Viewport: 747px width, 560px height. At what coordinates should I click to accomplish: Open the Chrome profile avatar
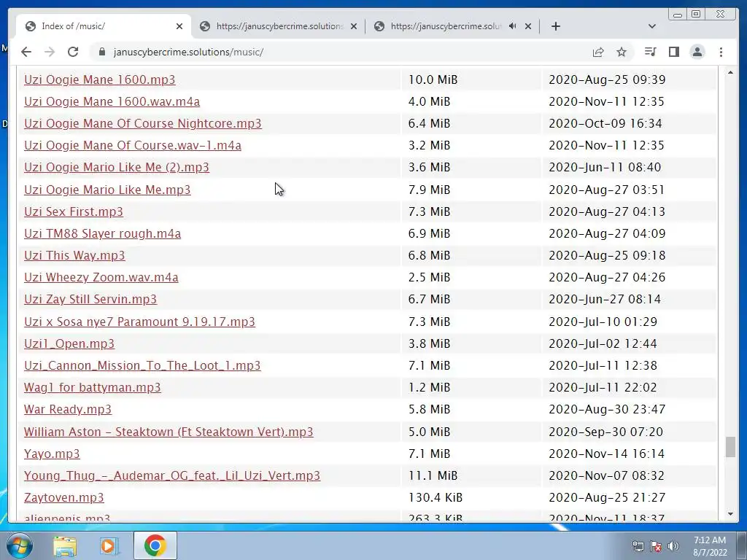tap(697, 52)
